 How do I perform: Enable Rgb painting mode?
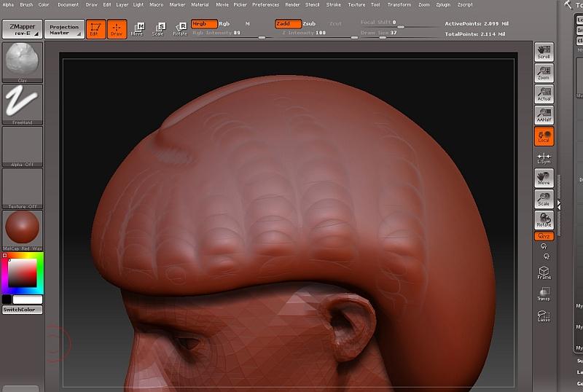[224, 24]
